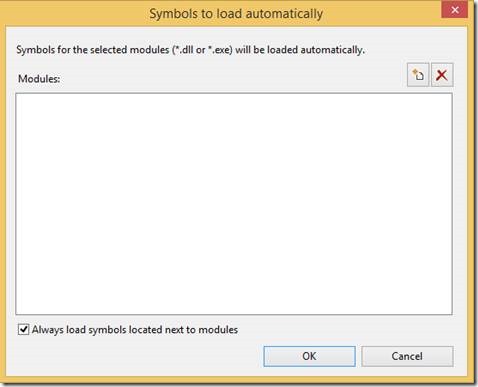This screenshot has height=387, width=478.
Task: Dismiss changes using the Cancel button
Action: click(407, 356)
